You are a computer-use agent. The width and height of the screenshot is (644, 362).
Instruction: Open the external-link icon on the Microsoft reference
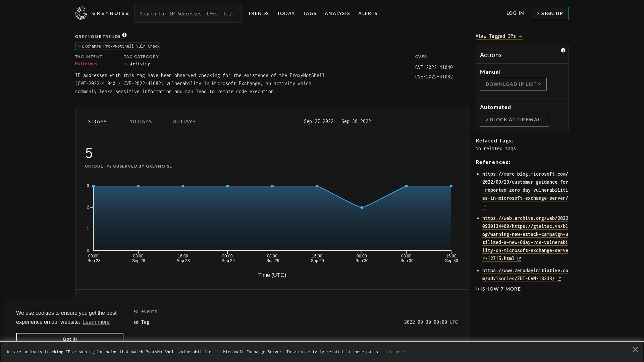[x=484, y=206]
